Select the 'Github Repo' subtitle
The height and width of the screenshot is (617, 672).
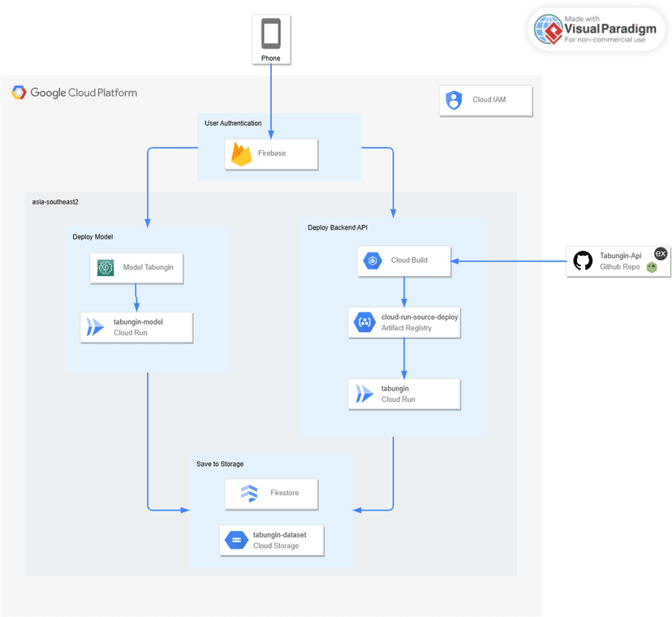[619, 267]
